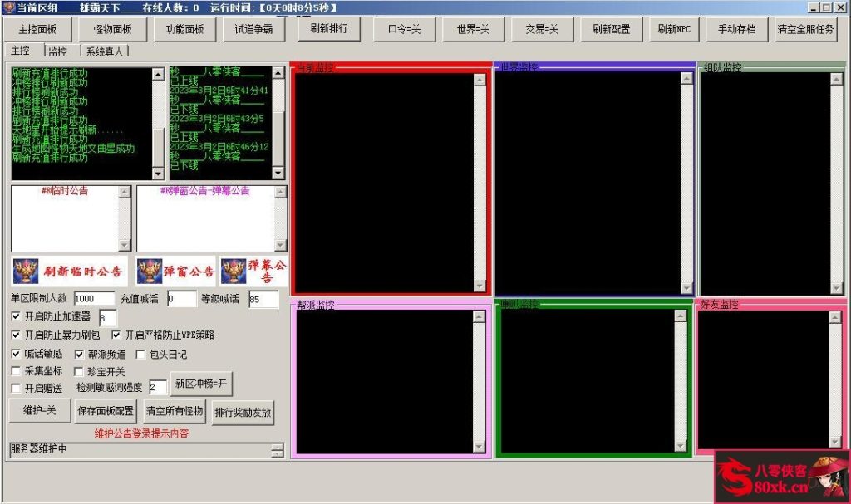Enable the 采集坐标 checkbox

[15, 370]
